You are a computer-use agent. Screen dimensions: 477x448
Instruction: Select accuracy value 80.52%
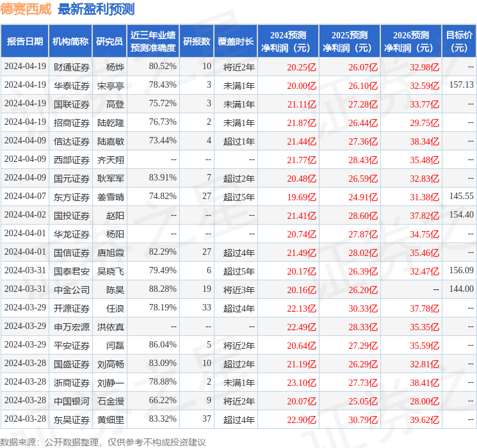point(163,67)
